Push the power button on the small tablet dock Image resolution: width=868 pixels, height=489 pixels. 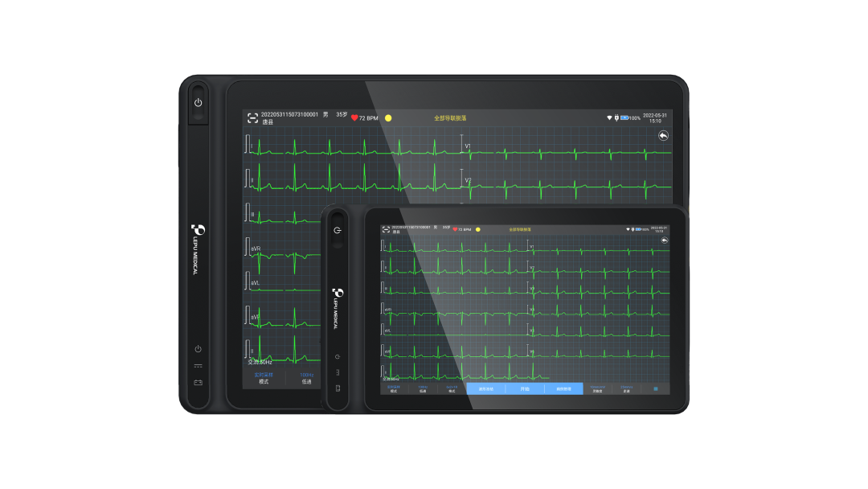point(337,230)
